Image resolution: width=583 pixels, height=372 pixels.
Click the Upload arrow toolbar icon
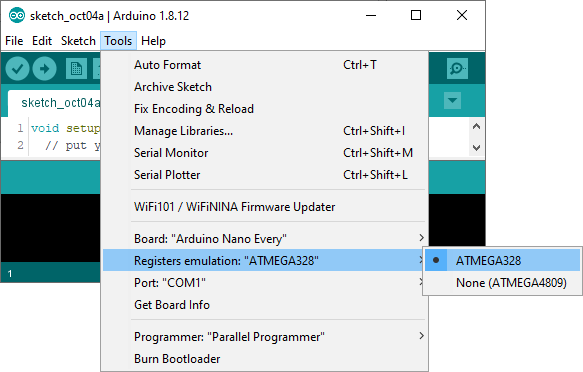(x=44, y=69)
